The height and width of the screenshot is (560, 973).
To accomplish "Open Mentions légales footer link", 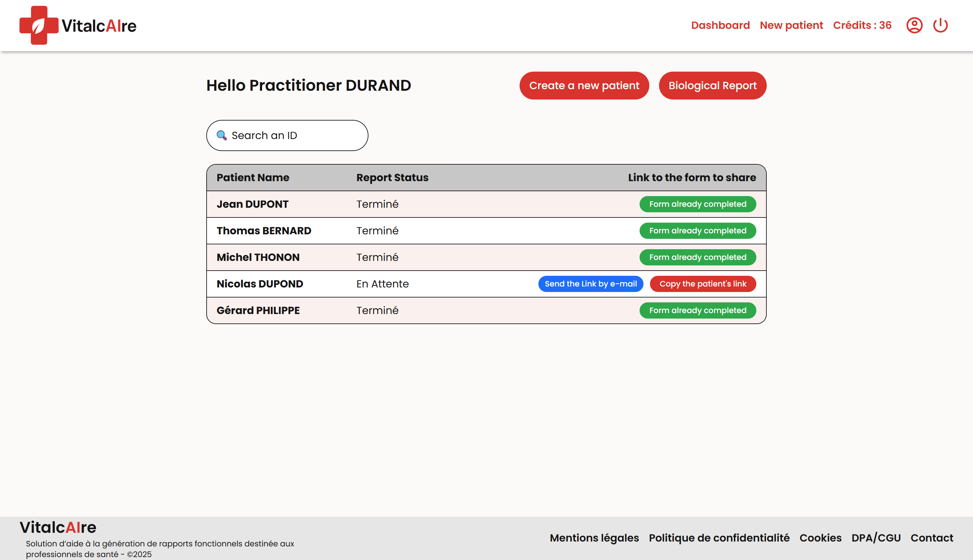I will coord(594,538).
